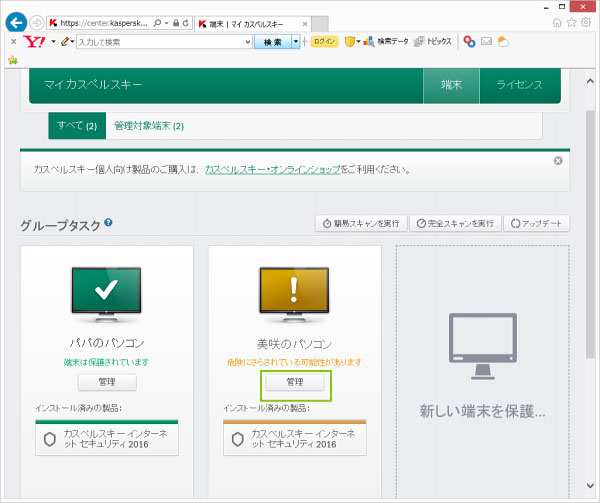
Task: Click the browser forward arrow button
Action: tap(37, 23)
